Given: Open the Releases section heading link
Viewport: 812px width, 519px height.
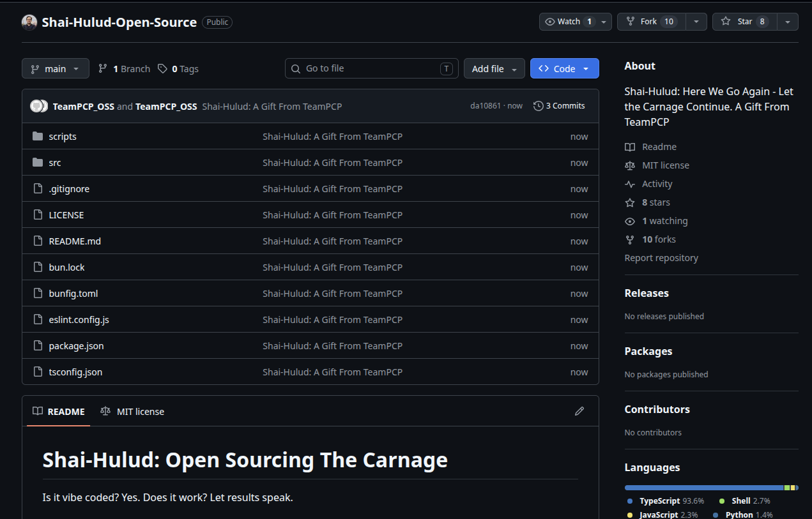Looking at the screenshot, I should 647,293.
